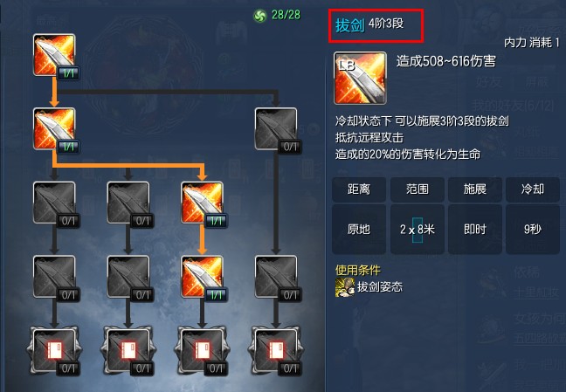Select the topmost activated root skill node
Screen dimensions: 566x392
pos(54,55)
